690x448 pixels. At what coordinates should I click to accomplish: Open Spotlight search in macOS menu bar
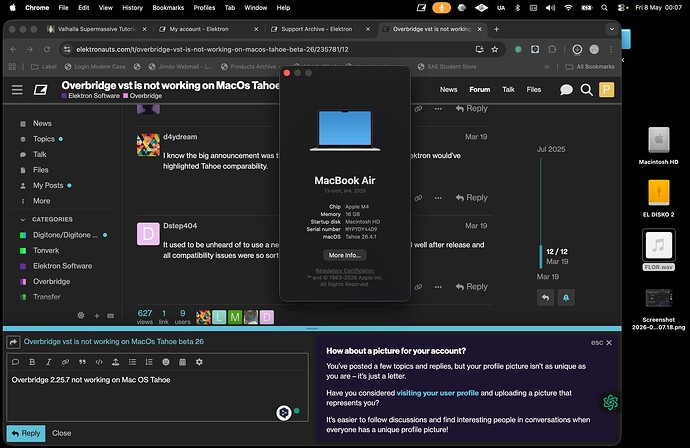click(x=604, y=7)
